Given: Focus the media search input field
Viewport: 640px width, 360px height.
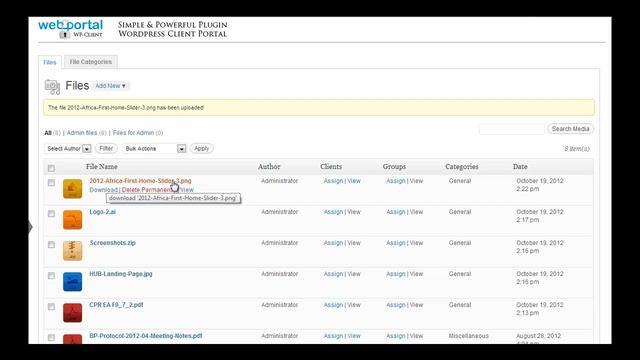Looking at the screenshot, I should point(511,129).
